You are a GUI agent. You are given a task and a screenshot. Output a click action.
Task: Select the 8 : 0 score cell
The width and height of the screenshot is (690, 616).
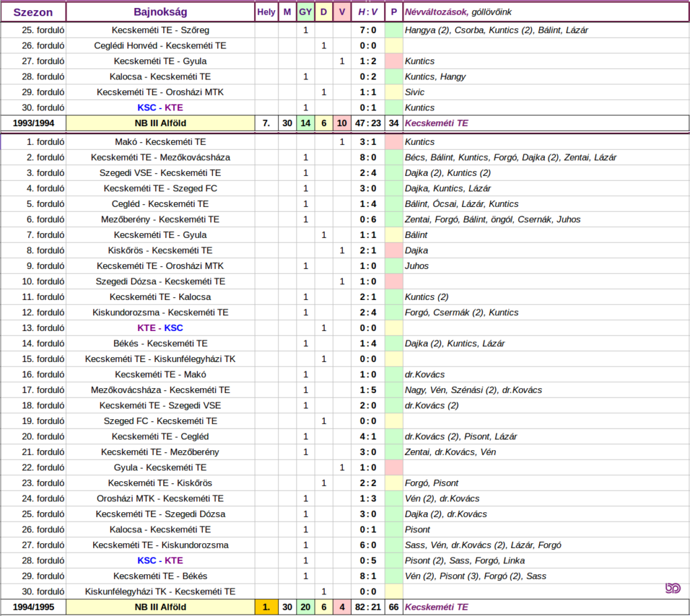pyautogui.click(x=368, y=158)
